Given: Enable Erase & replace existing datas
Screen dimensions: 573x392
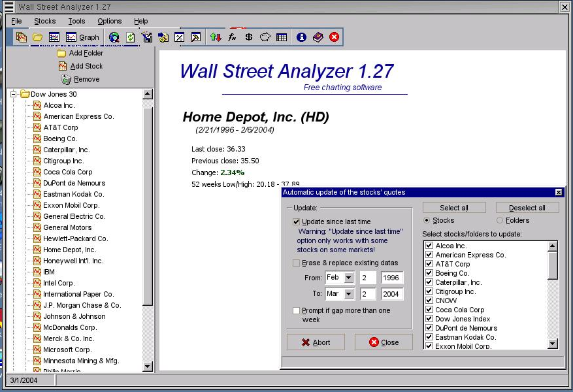Looking at the screenshot, I should tap(296, 261).
